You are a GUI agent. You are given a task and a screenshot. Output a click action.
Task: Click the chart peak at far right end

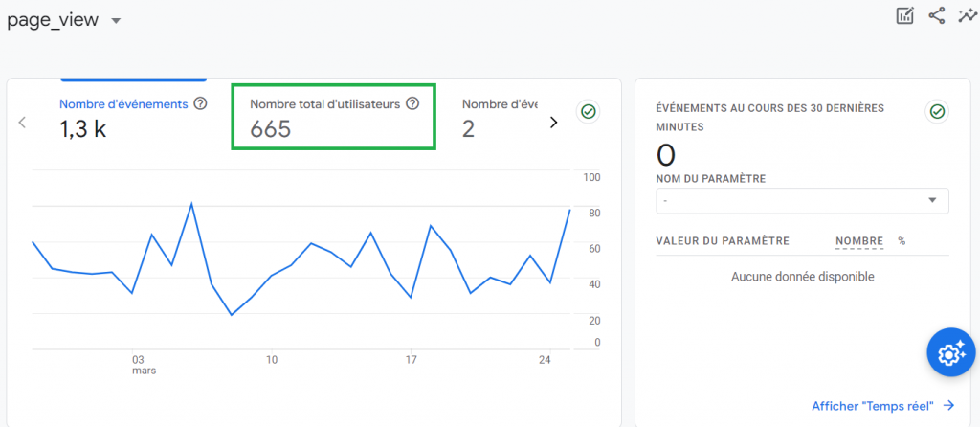click(x=570, y=210)
